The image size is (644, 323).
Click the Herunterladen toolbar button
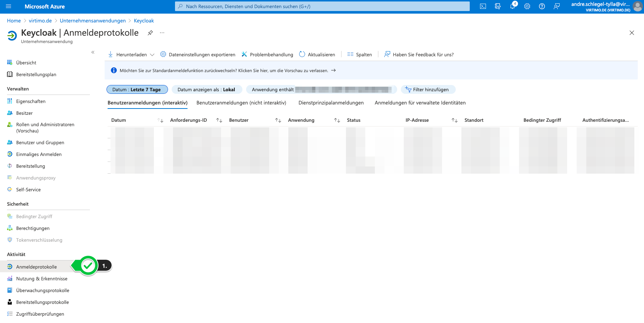point(127,54)
